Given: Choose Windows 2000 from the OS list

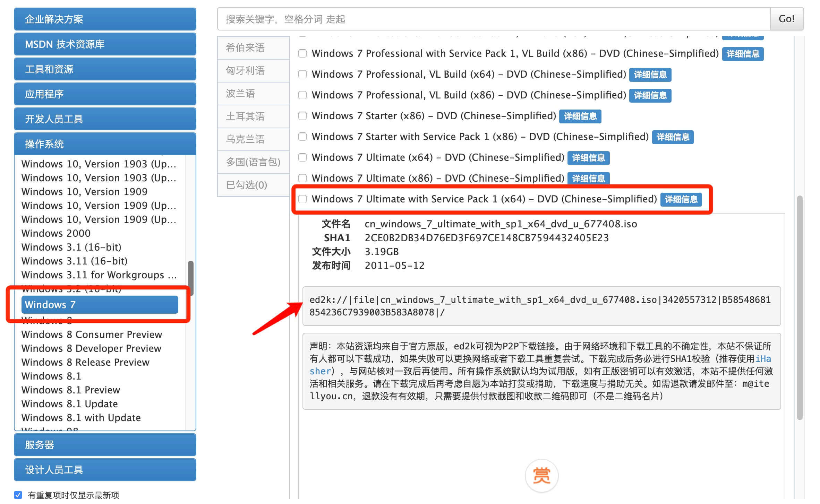Looking at the screenshot, I should (x=56, y=233).
